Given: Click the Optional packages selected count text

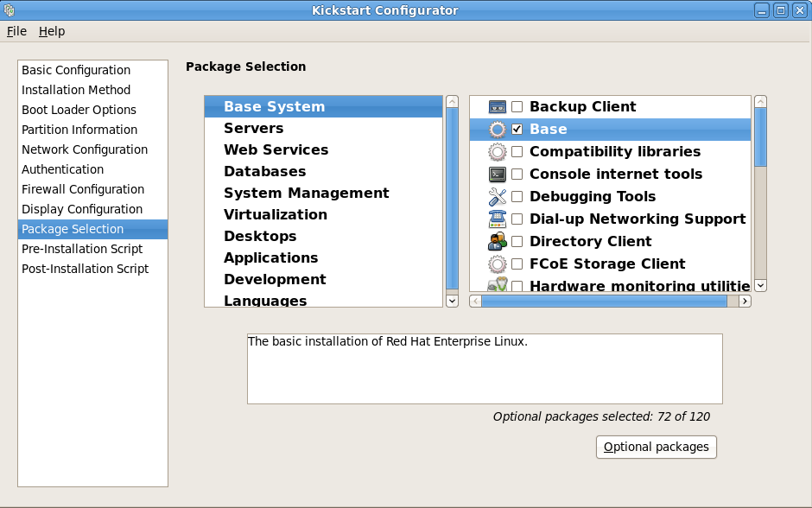Looking at the screenshot, I should [601, 416].
